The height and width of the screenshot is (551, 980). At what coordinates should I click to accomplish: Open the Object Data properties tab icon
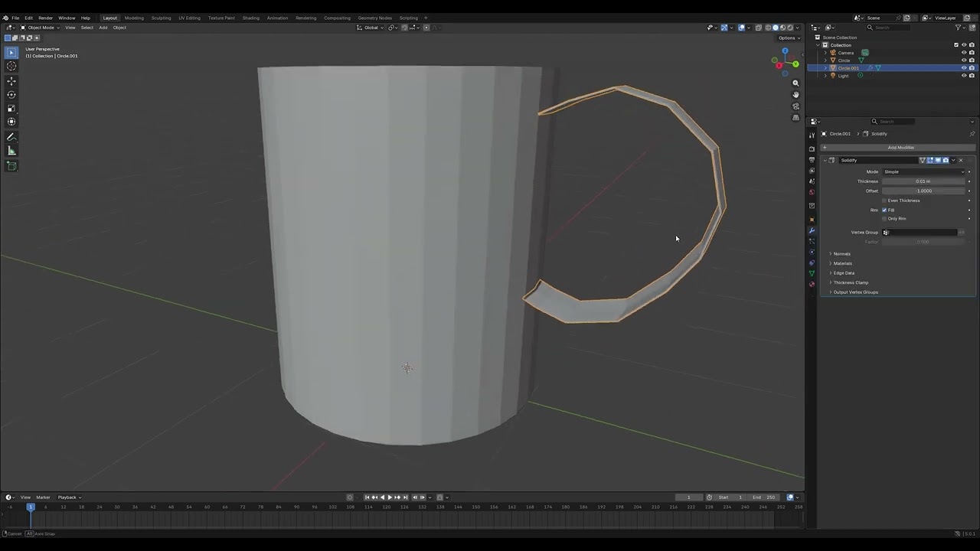pos(812,273)
